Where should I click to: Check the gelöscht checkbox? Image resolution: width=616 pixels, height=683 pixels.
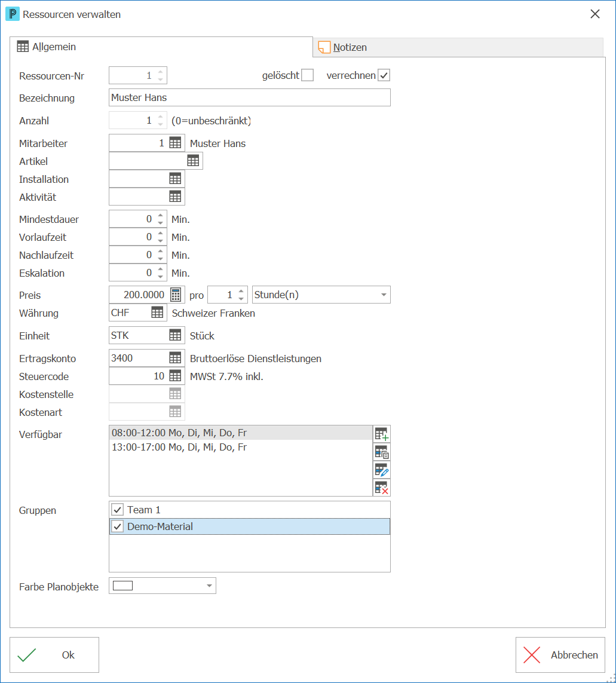(308, 75)
